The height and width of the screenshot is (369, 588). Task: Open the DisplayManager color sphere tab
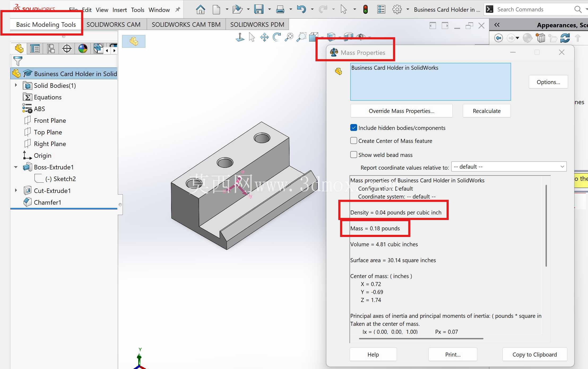[x=83, y=49]
